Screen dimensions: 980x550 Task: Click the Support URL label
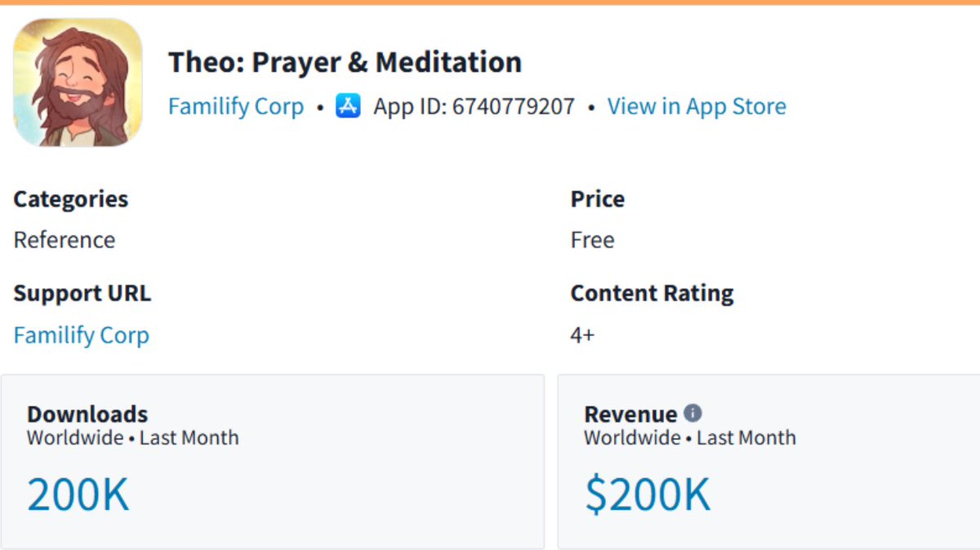82,293
